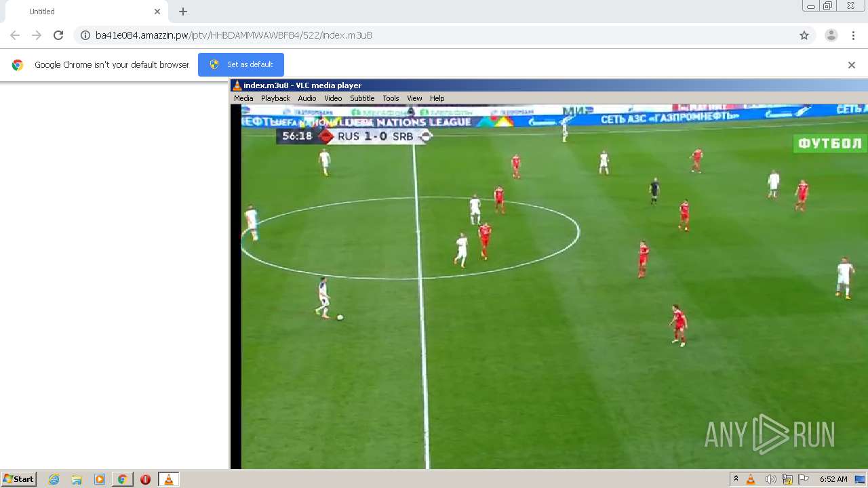Close the Untitled tab

[157, 12]
